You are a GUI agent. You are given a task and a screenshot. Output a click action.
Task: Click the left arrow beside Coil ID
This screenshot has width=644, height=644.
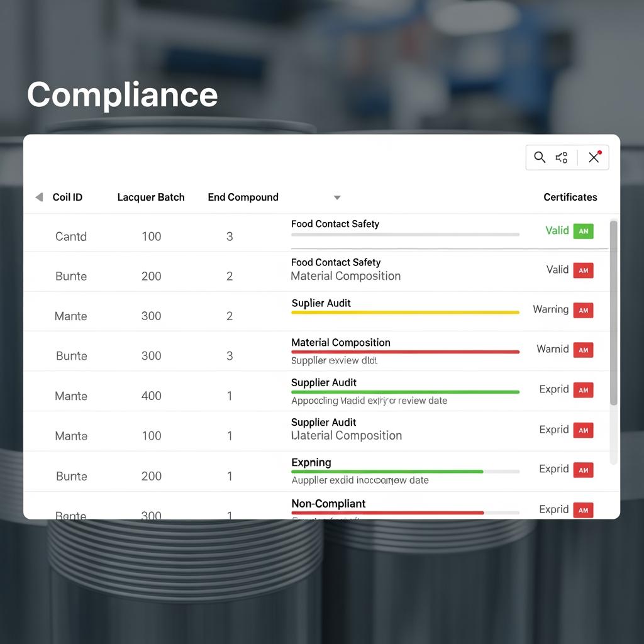(39, 197)
